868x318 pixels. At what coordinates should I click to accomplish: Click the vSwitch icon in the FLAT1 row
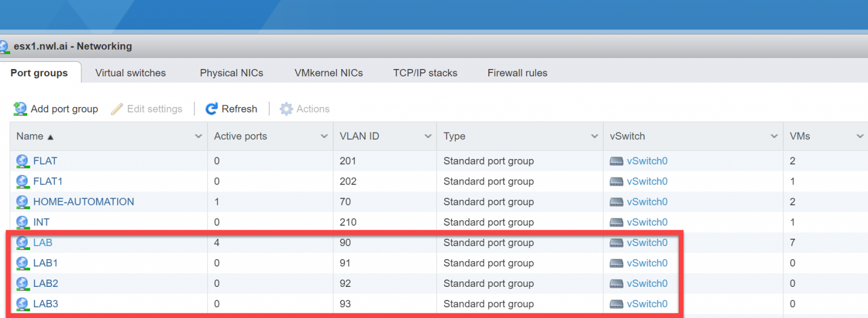617,182
